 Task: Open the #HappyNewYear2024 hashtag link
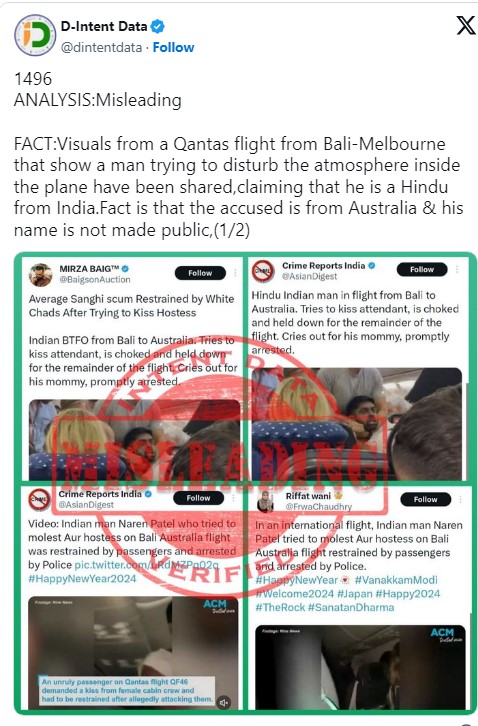[82, 579]
